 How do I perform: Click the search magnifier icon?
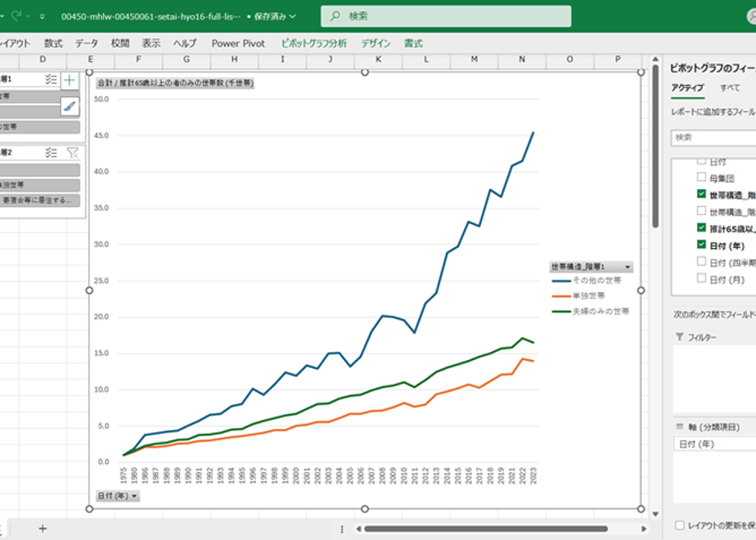coord(335,16)
